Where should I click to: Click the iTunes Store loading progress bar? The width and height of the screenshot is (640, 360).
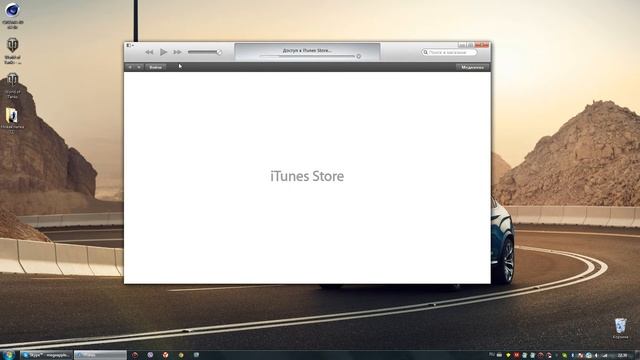[307, 56]
